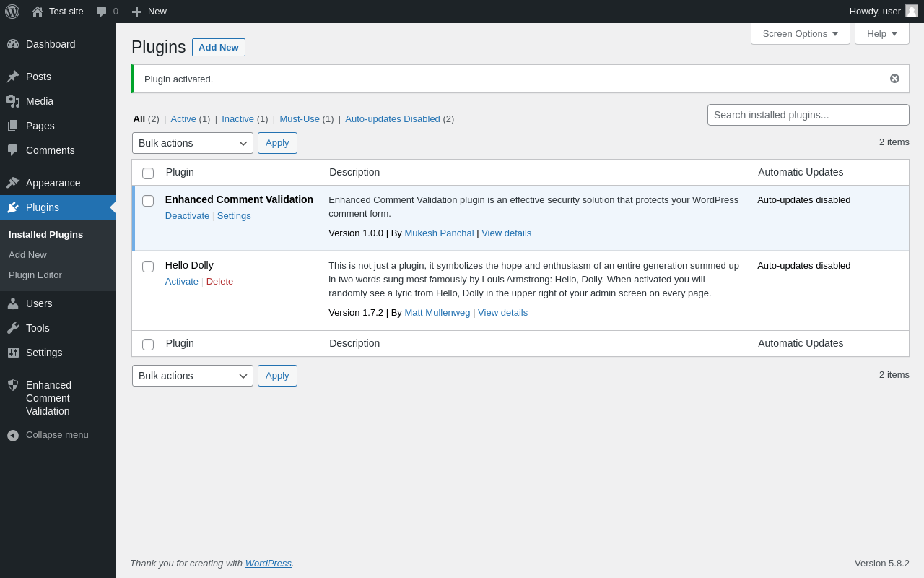This screenshot has height=578, width=924.
Task: Click the WordPress logo icon
Action: tap(12, 12)
